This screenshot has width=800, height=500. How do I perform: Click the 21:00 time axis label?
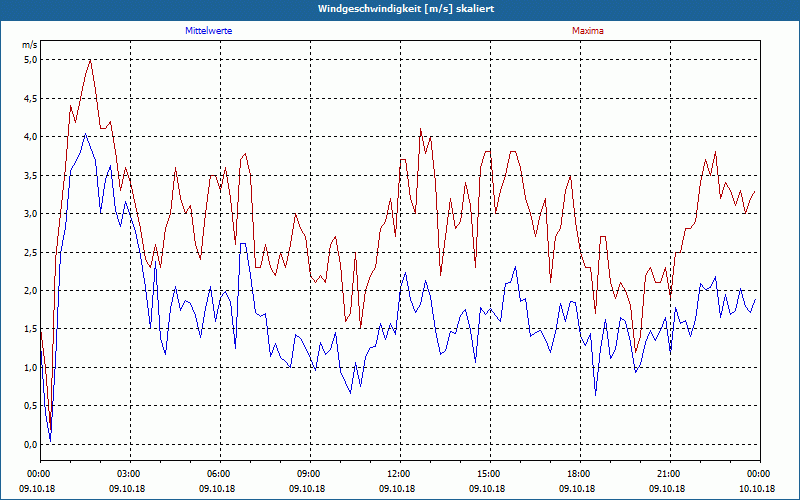pos(670,474)
